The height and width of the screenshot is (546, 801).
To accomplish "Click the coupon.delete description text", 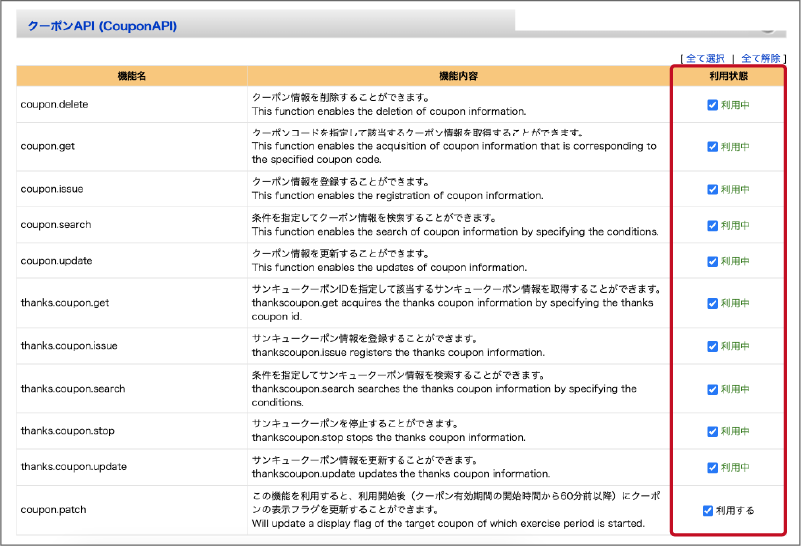I will pos(389,104).
